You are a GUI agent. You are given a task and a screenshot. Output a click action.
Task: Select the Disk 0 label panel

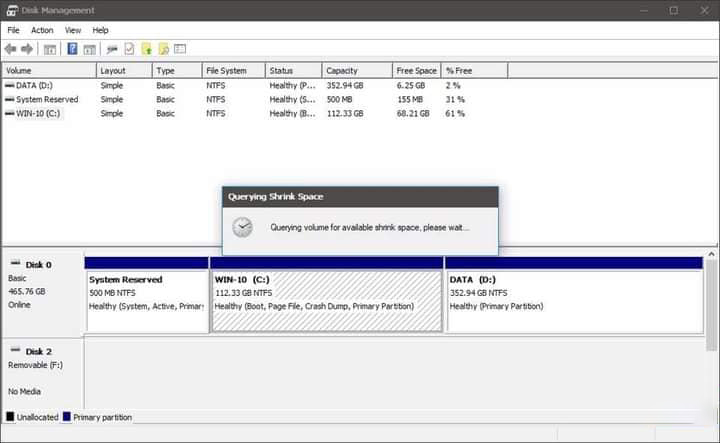(42, 292)
